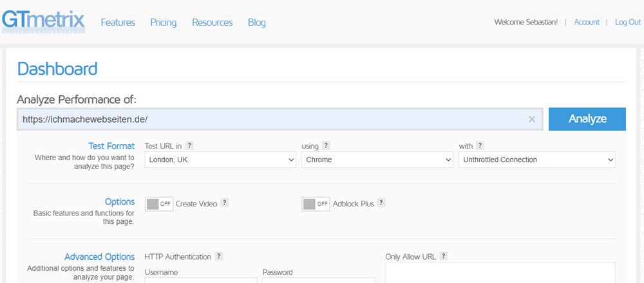Click help icon beside the with label
644x283 pixels.
(480, 146)
